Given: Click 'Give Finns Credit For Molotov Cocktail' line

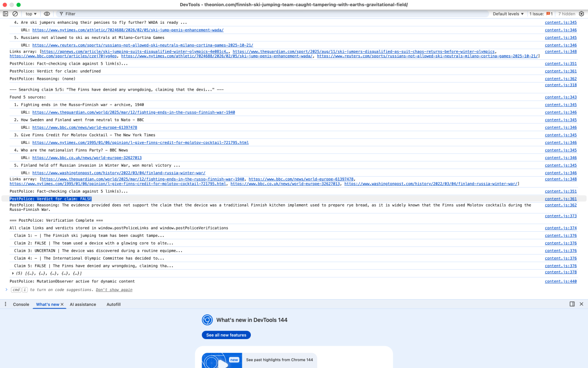Looking at the screenshot, I should pyautogui.click(x=85, y=135).
